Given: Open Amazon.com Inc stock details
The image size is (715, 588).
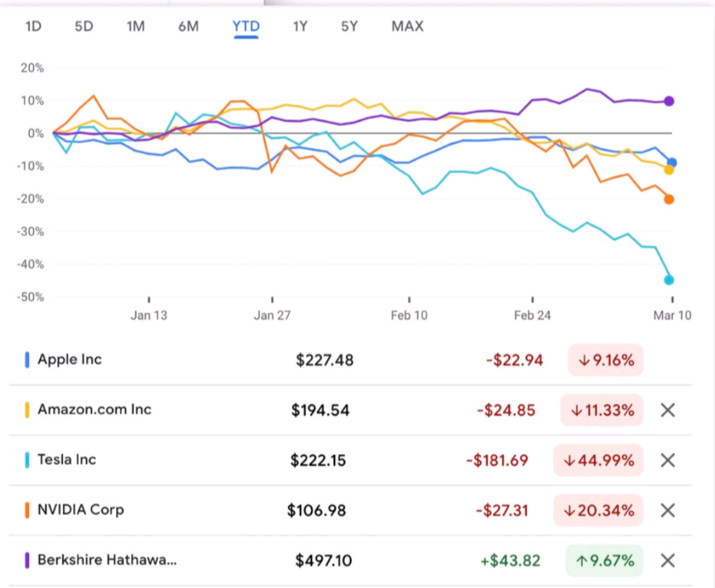Looking at the screenshot, I should [x=94, y=409].
